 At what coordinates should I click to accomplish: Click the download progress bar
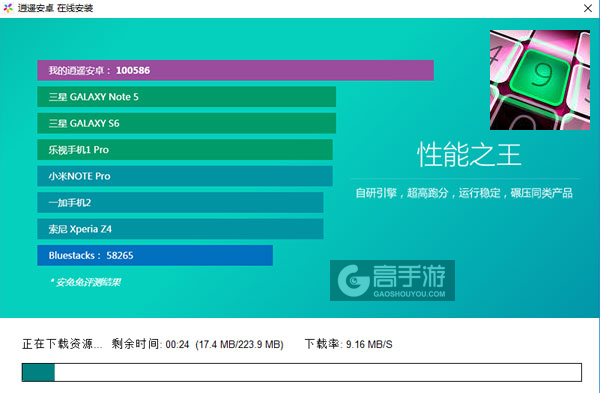click(x=302, y=372)
